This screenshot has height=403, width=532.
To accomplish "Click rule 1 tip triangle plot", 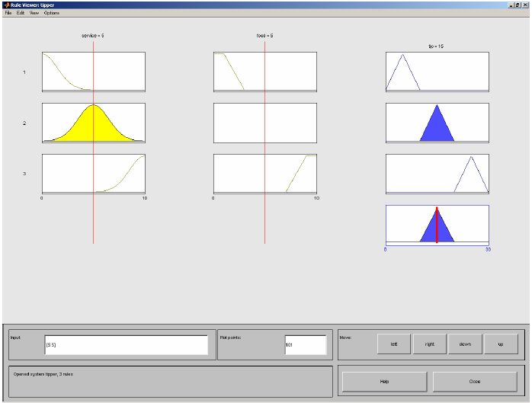I will (x=437, y=72).
